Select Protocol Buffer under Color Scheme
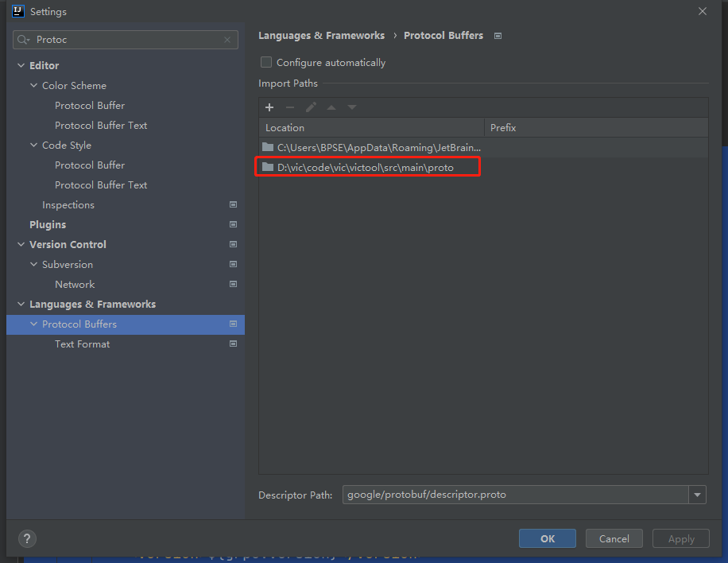Image resolution: width=728 pixels, height=563 pixels. [x=90, y=106]
